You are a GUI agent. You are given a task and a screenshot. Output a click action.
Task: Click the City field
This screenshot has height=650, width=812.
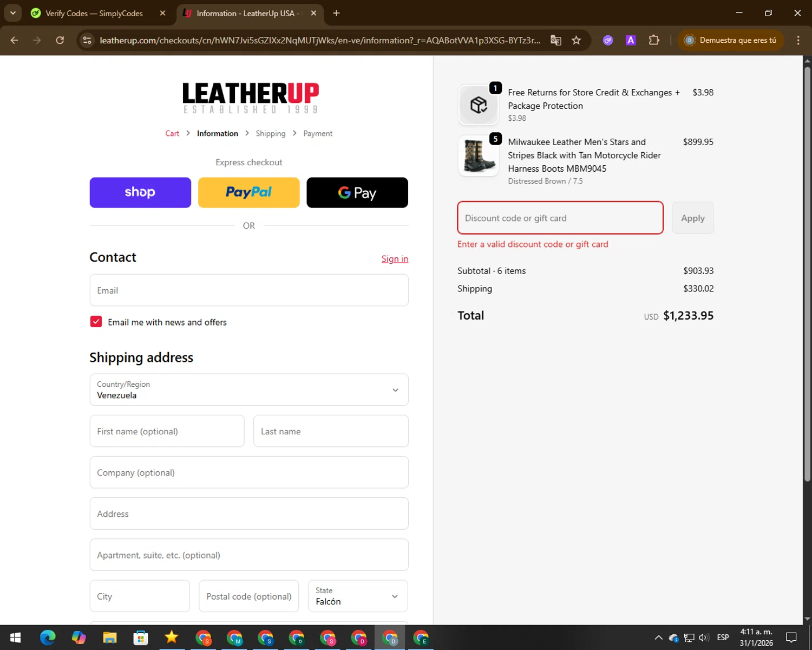pos(140,596)
